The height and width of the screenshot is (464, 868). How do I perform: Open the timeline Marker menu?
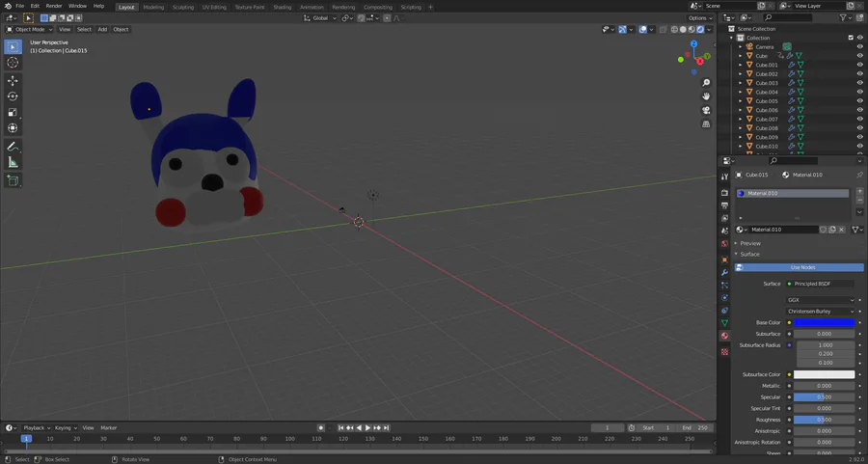click(108, 428)
